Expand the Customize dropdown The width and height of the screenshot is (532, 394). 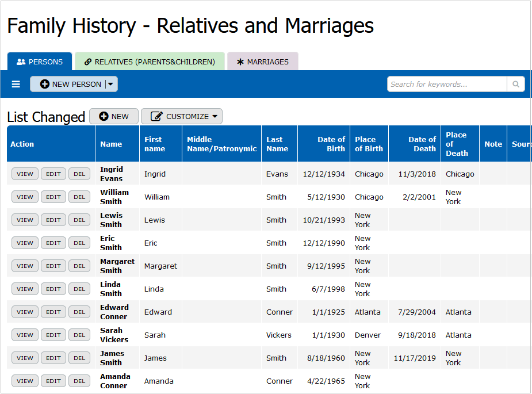[x=182, y=116]
